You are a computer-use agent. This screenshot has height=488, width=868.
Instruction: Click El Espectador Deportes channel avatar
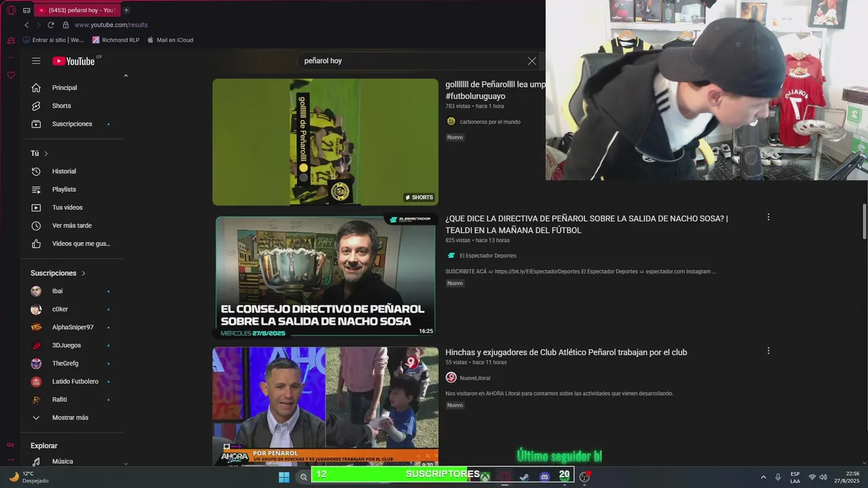(x=451, y=256)
